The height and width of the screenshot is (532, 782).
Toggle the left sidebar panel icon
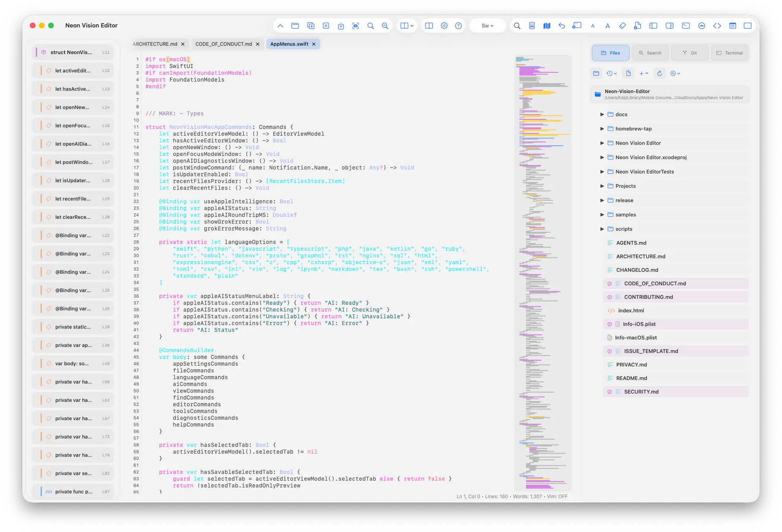[x=653, y=26]
